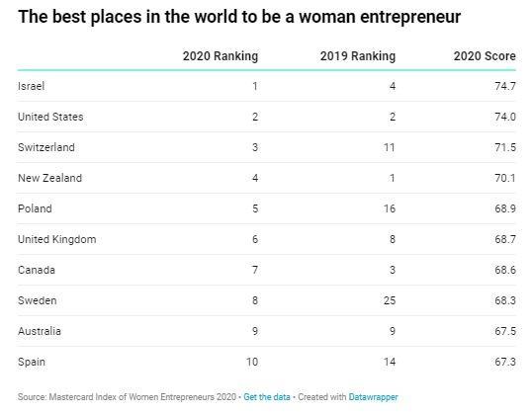Click Israel's 74.7 score cell
The width and height of the screenshot is (532, 414).
click(505, 86)
